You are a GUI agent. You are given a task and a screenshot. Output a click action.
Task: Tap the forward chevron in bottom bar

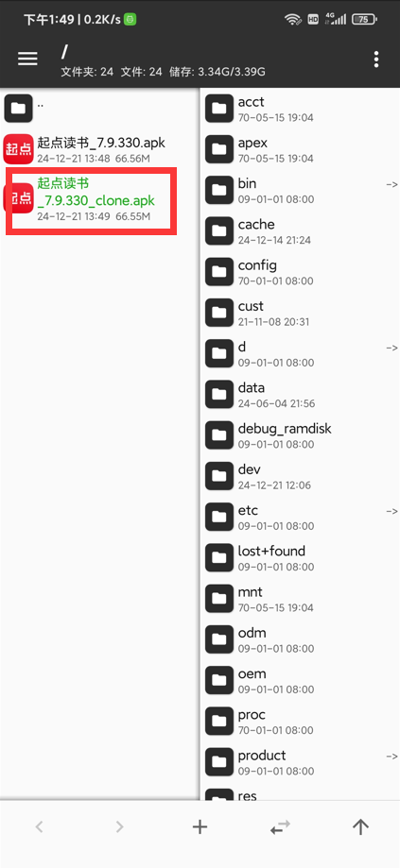click(120, 827)
